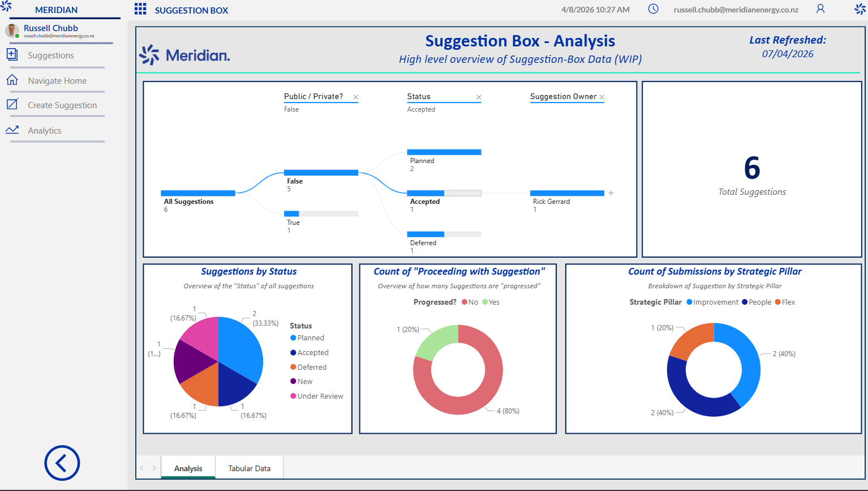Image resolution: width=868 pixels, height=491 pixels.
Task: Click the Suggestions plus-box icon
Action: (x=12, y=54)
